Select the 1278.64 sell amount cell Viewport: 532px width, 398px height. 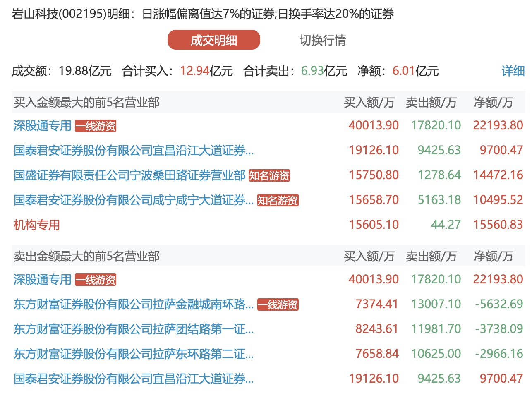[x=439, y=175]
